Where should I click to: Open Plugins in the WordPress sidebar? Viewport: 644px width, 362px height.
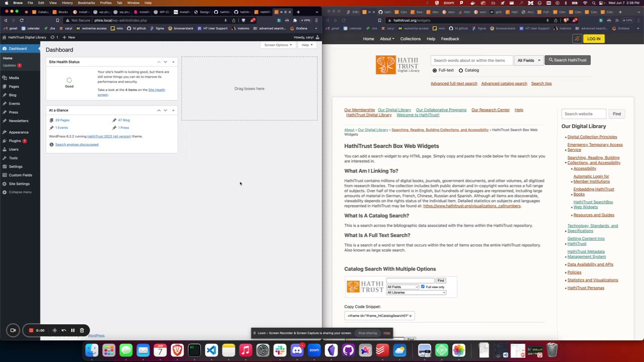(x=15, y=141)
